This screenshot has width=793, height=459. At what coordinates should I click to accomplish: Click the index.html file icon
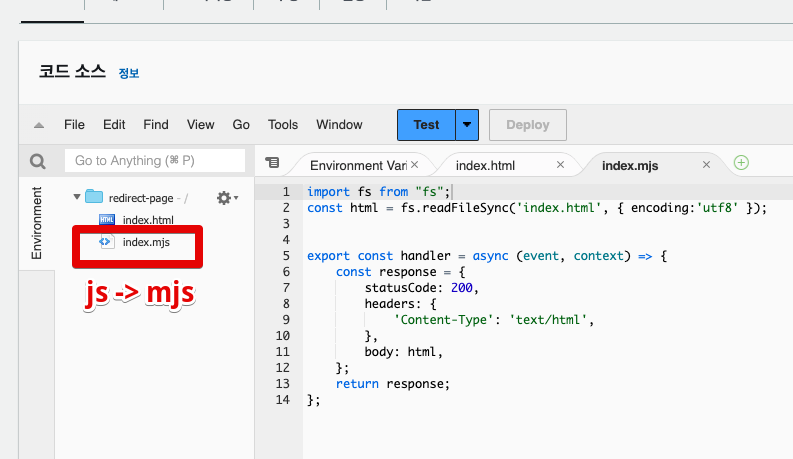[107, 219]
